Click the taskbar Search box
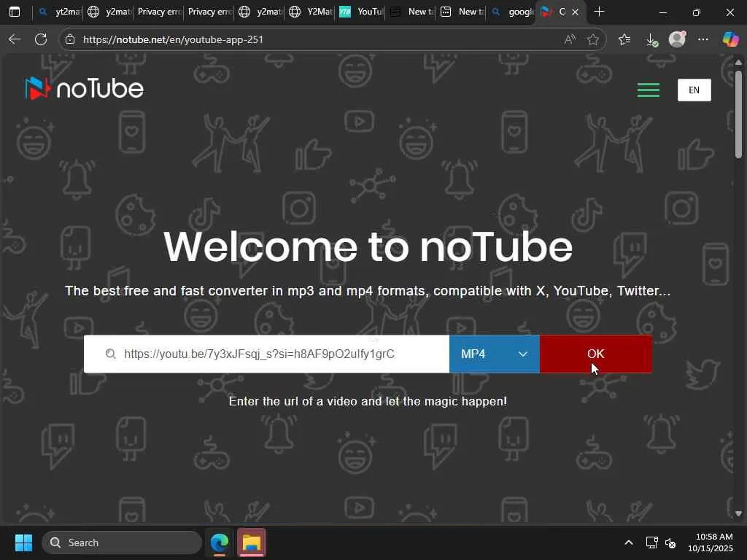This screenshot has height=560, width=747. point(122,542)
